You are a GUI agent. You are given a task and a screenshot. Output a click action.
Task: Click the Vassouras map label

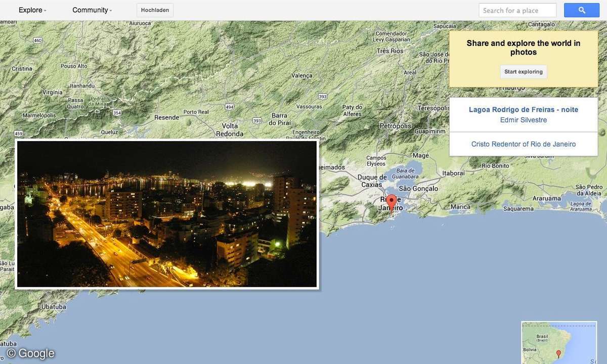pyautogui.click(x=309, y=107)
